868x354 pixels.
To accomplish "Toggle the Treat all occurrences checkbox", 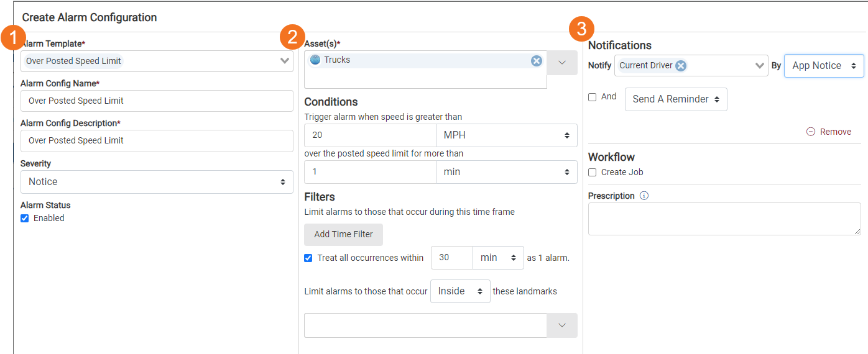I will (308, 258).
